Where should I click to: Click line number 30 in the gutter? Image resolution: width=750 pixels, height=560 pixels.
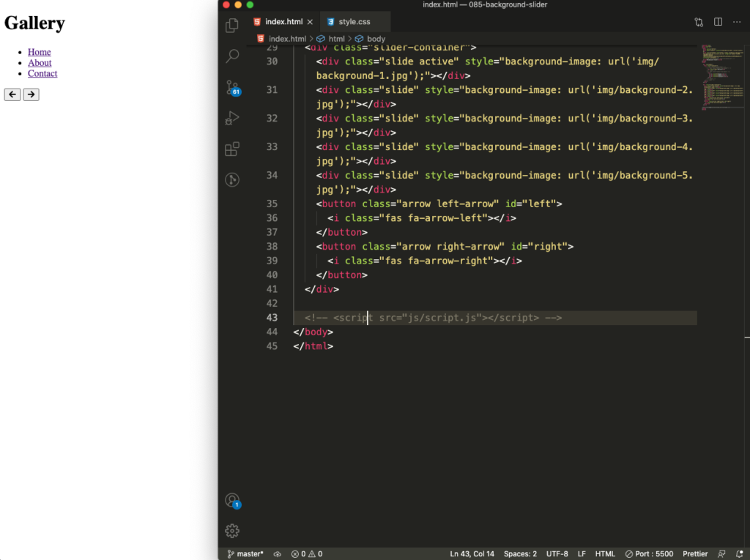[272, 61]
